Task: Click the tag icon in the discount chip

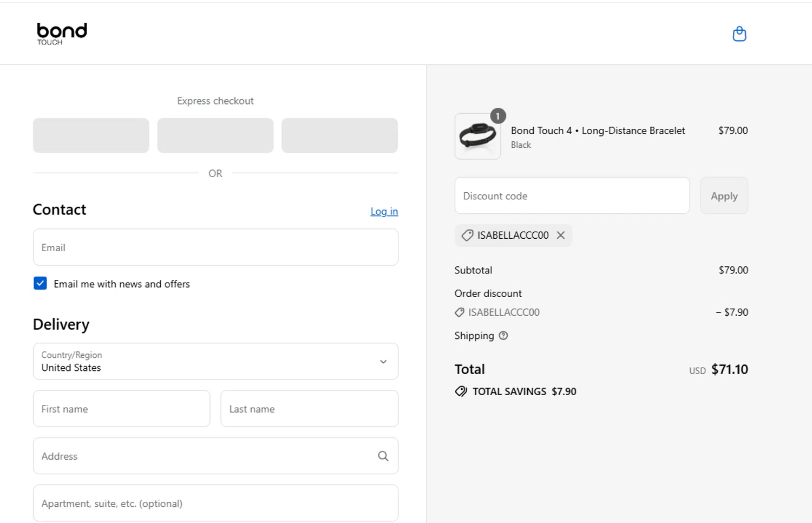Action: pyautogui.click(x=467, y=236)
